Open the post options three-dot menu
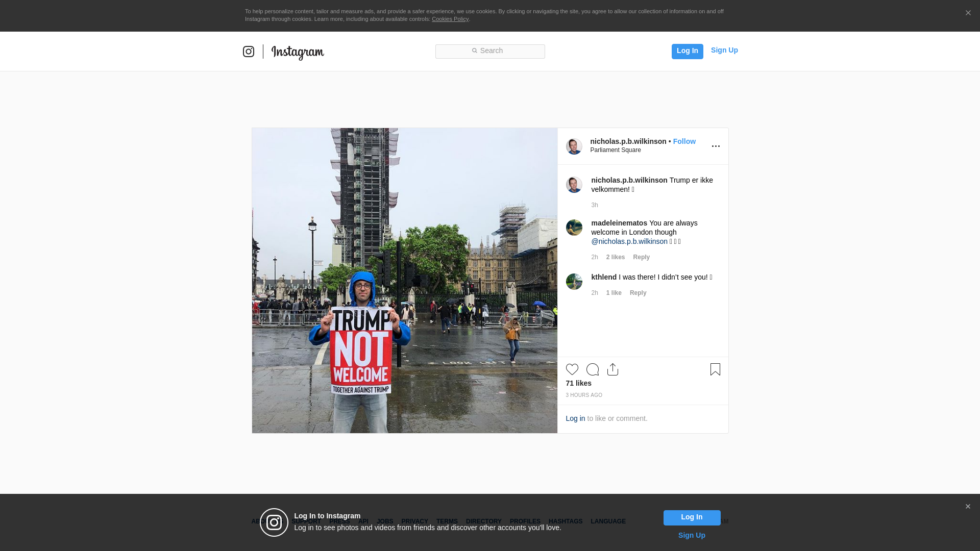The image size is (980, 551). (716, 146)
